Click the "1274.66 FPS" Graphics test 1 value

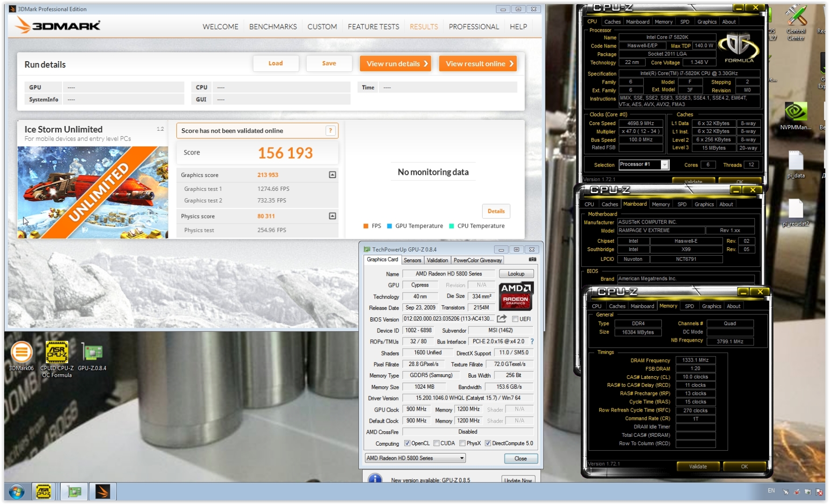click(274, 189)
